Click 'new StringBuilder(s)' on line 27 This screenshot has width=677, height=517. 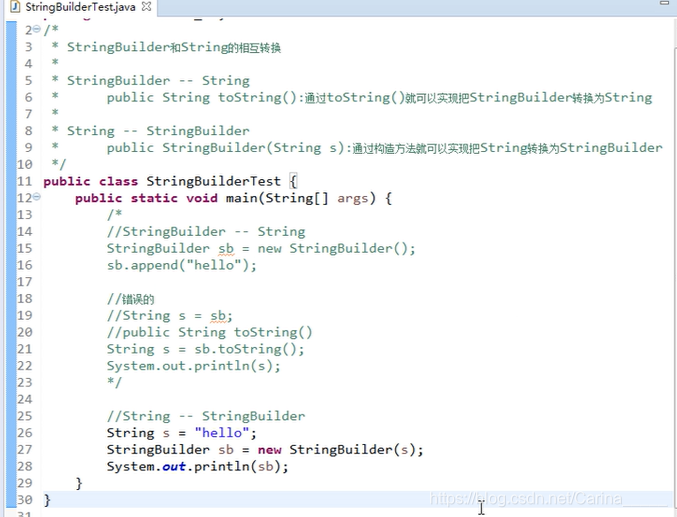point(337,450)
